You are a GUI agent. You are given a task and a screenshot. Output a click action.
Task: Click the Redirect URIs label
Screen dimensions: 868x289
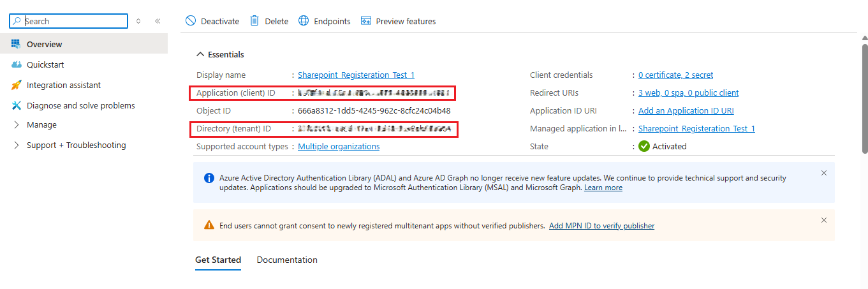[555, 93]
